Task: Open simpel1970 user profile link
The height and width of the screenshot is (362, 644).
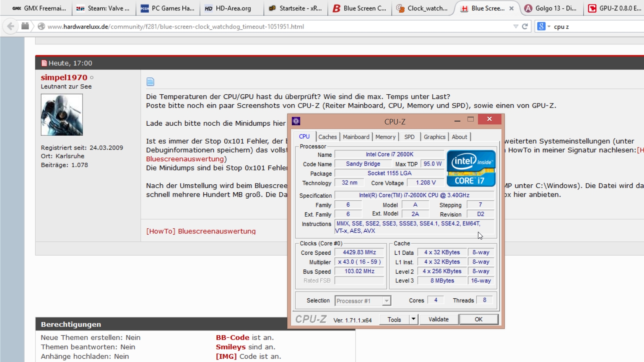Action: point(64,78)
